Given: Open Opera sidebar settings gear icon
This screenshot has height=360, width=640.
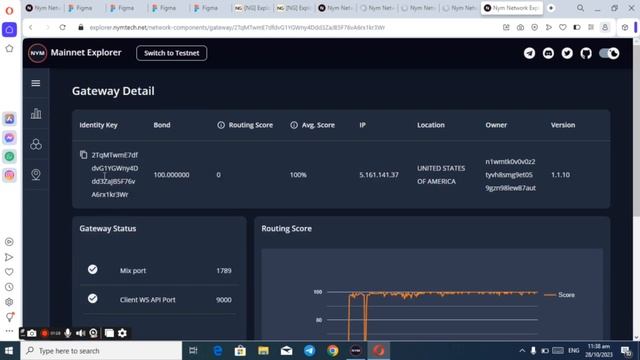Looking at the screenshot, I should coord(9,302).
